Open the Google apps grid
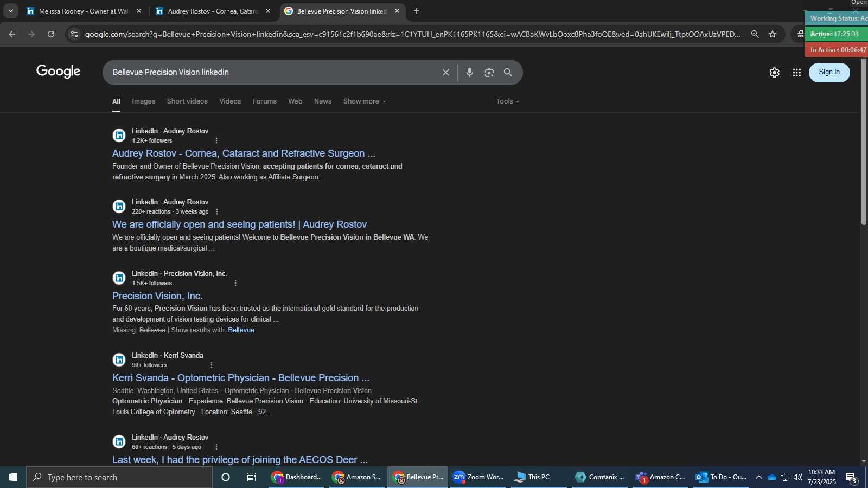 coord(796,72)
